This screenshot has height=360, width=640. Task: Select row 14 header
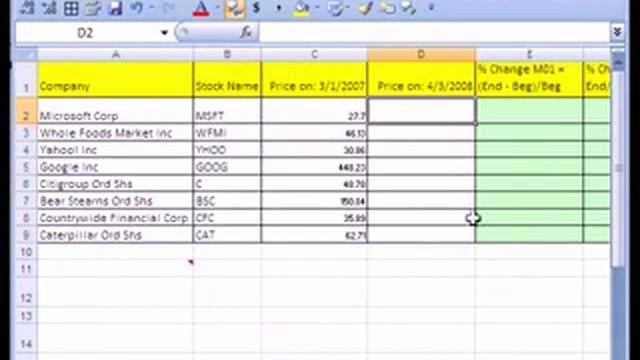click(27, 338)
